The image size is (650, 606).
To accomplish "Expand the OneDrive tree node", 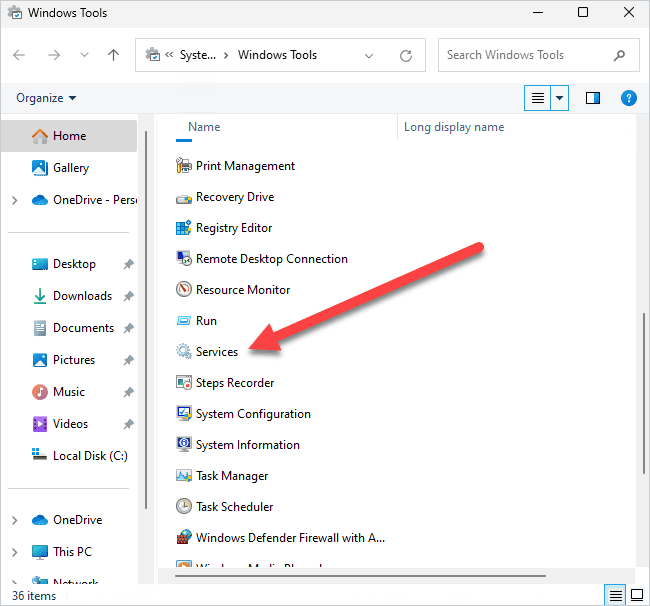I will pyautogui.click(x=15, y=520).
